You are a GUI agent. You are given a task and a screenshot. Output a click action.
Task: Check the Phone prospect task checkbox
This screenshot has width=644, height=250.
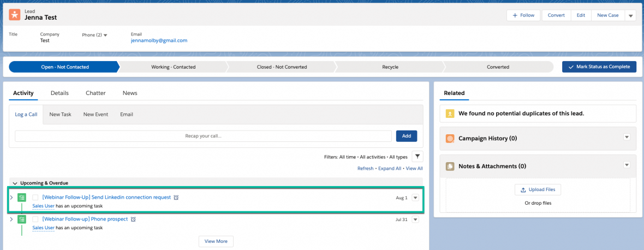click(x=35, y=219)
